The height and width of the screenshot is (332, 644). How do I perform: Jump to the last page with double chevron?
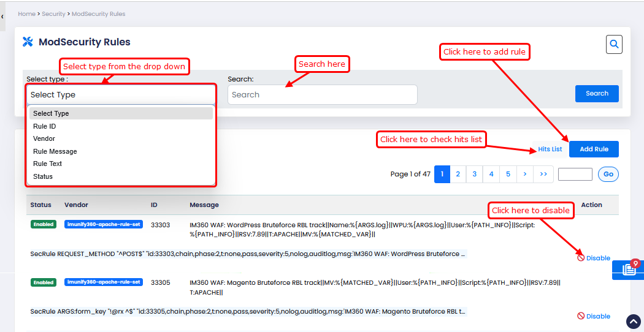[543, 174]
